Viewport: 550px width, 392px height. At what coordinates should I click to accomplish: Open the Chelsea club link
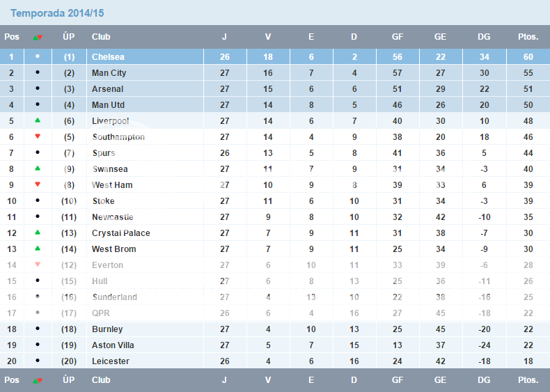click(108, 57)
